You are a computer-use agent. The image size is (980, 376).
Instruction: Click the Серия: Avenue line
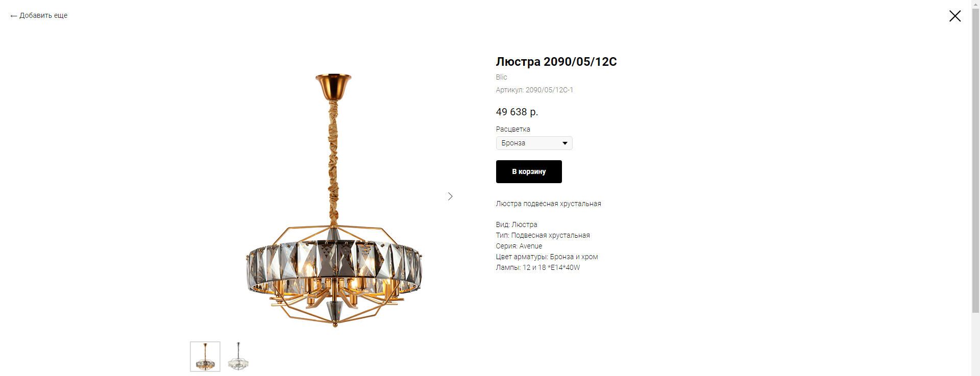point(519,246)
